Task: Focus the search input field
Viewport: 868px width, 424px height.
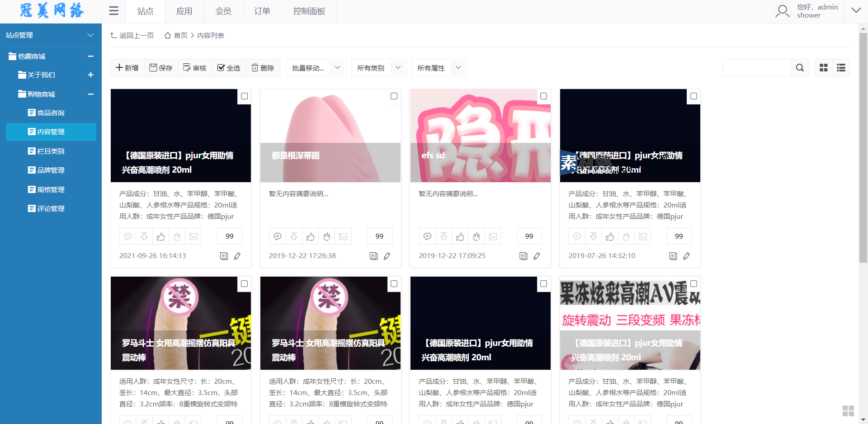Action: click(757, 68)
